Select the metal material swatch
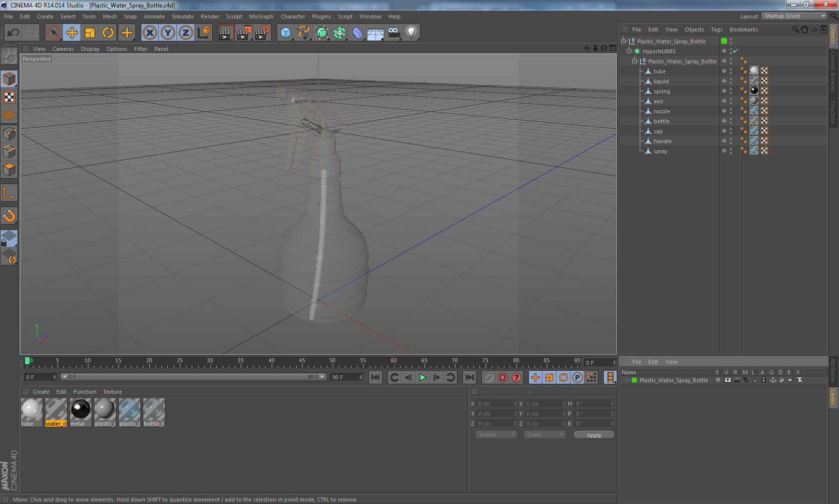 tap(80, 412)
